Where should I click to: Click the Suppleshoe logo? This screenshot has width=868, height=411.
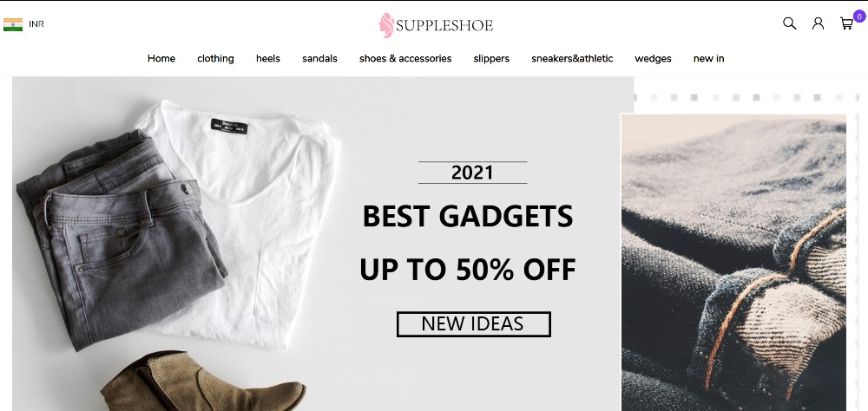pos(436,25)
